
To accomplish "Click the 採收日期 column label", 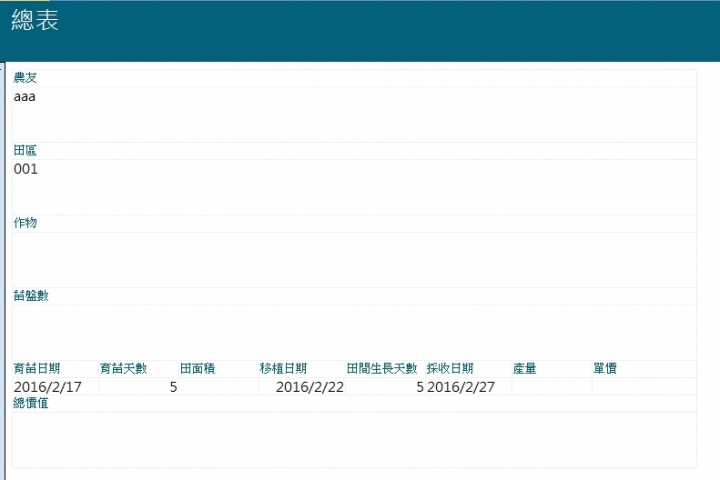I will (x=450, y=368).
